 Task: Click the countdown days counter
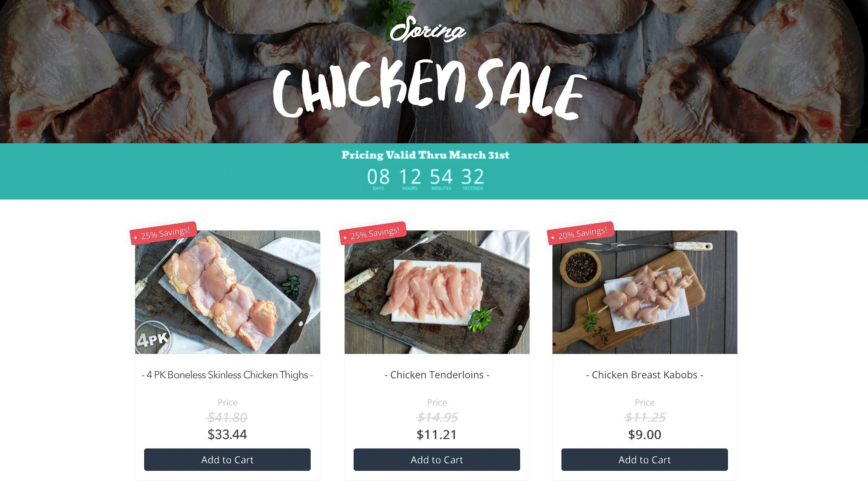click(x=378, y=179)
